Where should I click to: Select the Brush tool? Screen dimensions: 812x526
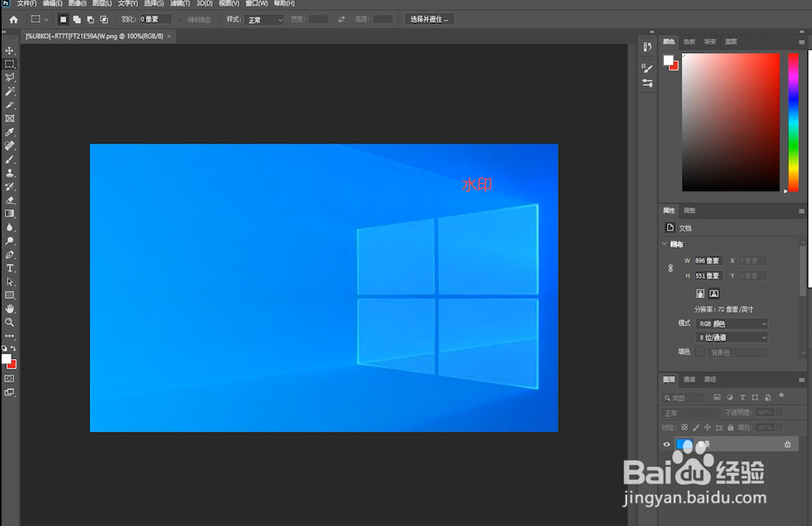coord(9,160)
